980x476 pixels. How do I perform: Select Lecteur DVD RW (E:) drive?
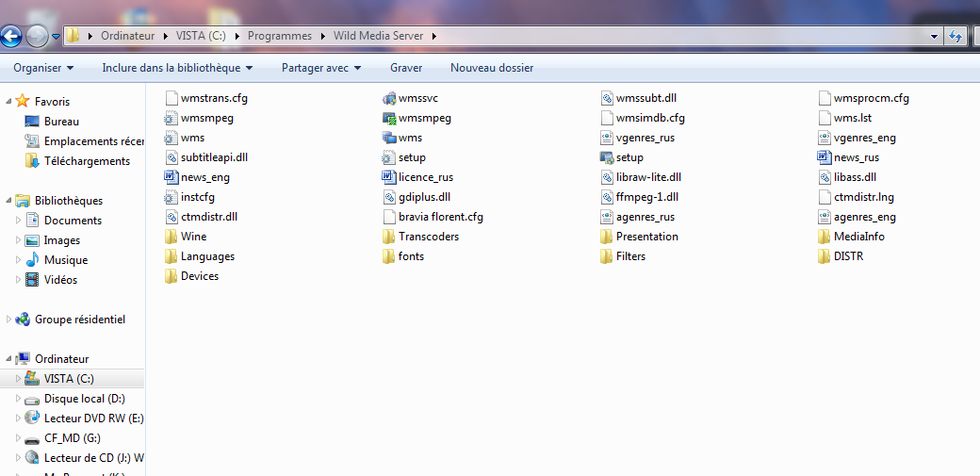coord(84,419)
